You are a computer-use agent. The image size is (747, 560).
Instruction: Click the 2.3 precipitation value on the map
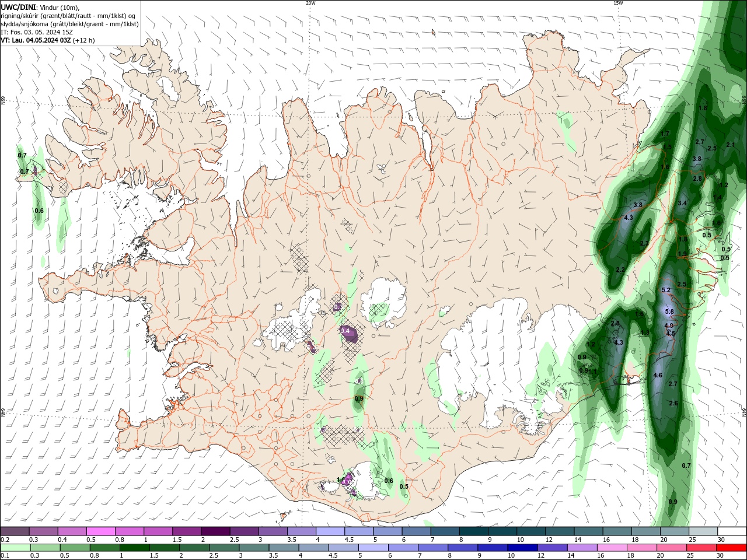coord(644,243)
